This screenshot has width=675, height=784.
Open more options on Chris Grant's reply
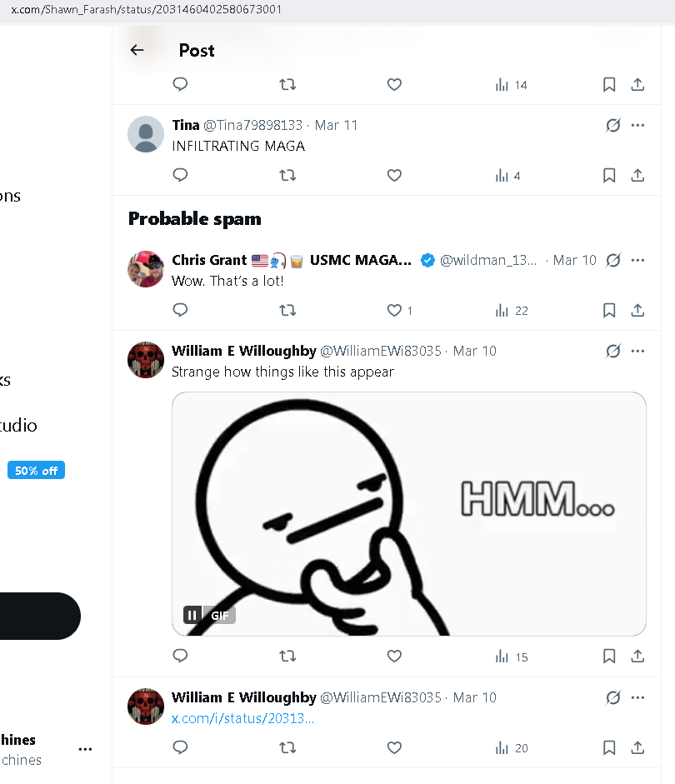(x=638, y=260)
